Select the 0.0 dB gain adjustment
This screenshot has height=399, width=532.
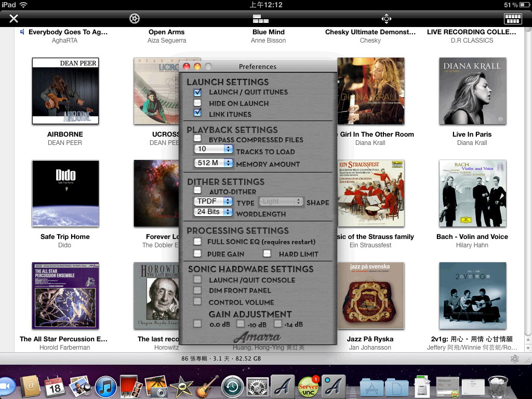coord(197,324)
